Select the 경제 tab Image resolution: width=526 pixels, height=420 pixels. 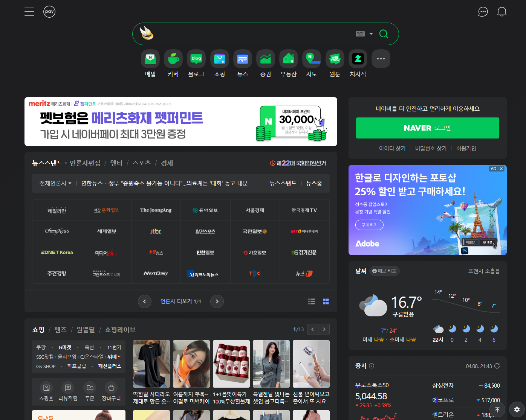pyautogui.click(x=167, y=163)
